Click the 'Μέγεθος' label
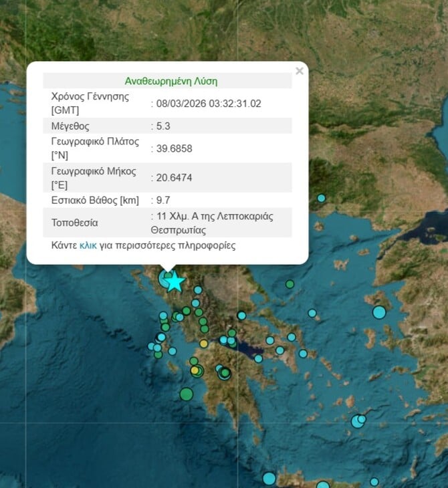Image resolution: width=448 pixels, height=488 pixels. point(70,126)
